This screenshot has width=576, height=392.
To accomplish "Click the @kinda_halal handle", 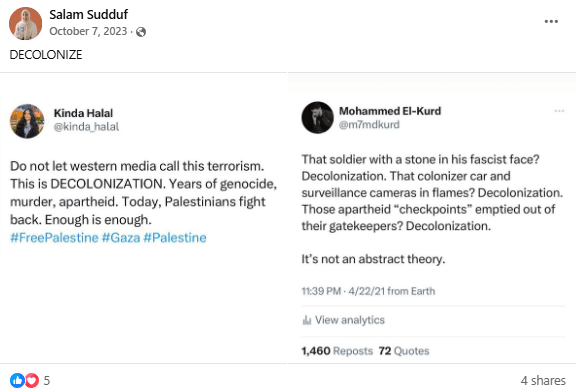I will (86, 127).
